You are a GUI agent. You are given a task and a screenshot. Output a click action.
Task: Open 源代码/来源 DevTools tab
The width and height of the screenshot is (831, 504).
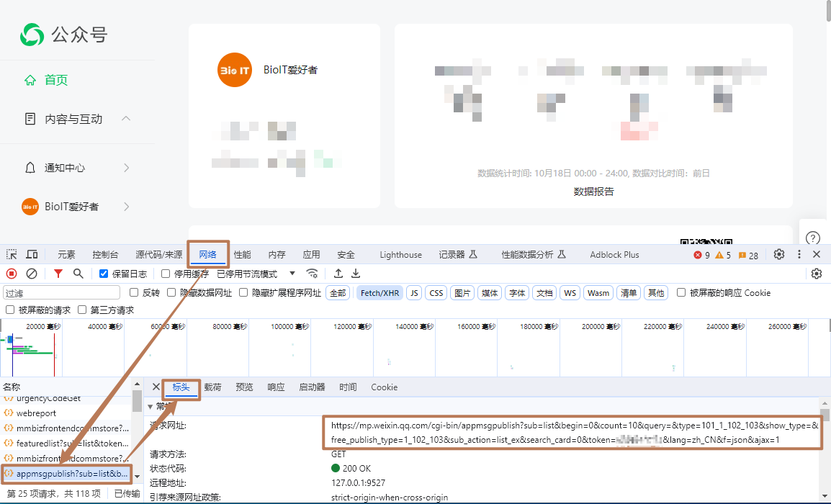point(158,254)
